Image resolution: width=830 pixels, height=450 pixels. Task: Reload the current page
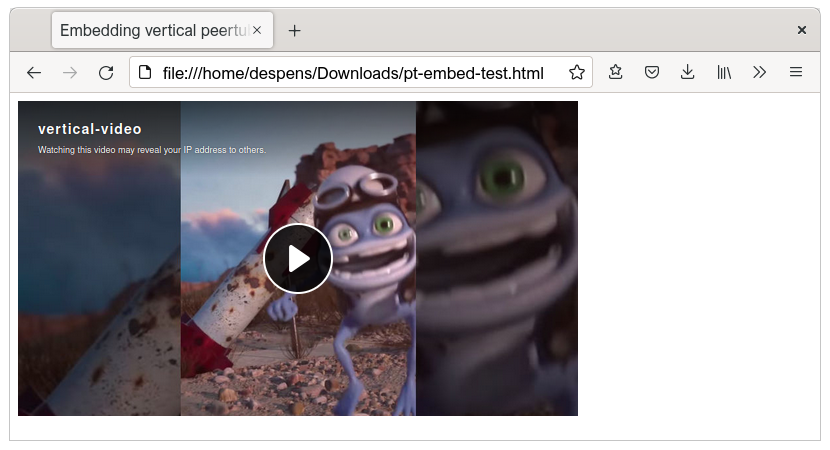(106, 73)
